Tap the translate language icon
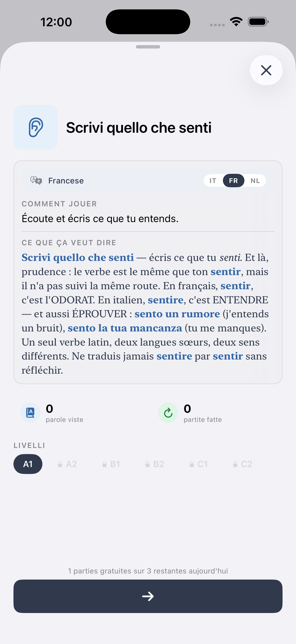Screen dimensions: 296x644 pos(36,181)
